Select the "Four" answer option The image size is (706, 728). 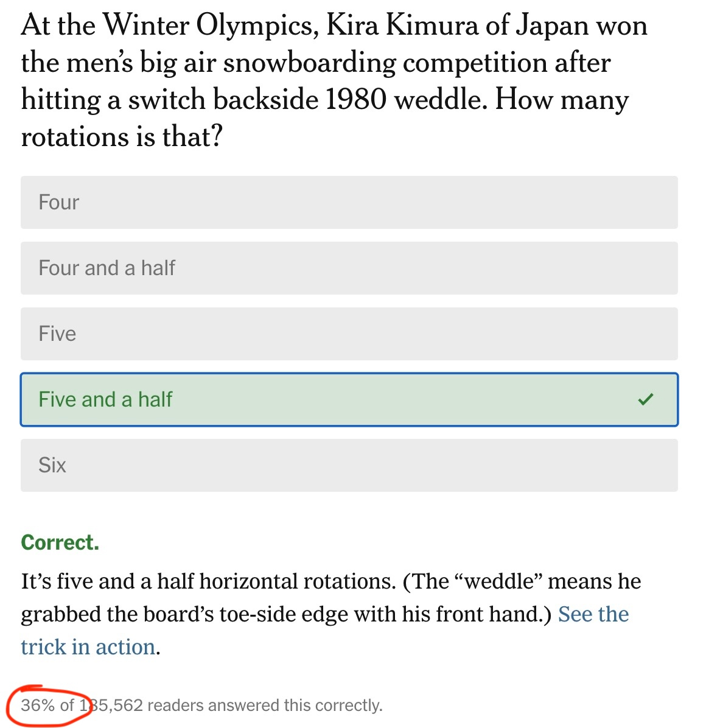349,203
